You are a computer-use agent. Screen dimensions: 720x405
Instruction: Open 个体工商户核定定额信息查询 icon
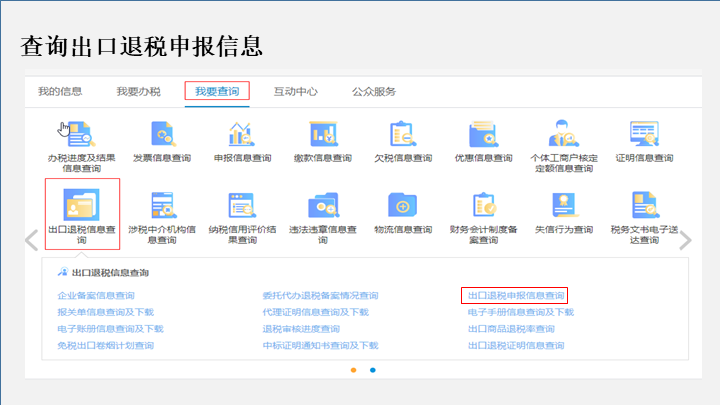(x=563, y=134)
